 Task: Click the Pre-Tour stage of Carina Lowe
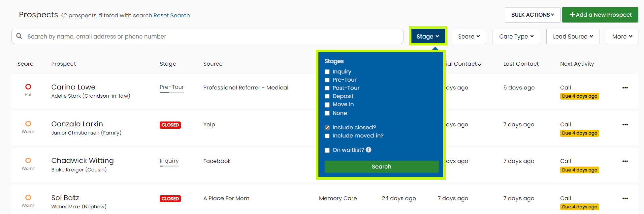pos(172,87)
